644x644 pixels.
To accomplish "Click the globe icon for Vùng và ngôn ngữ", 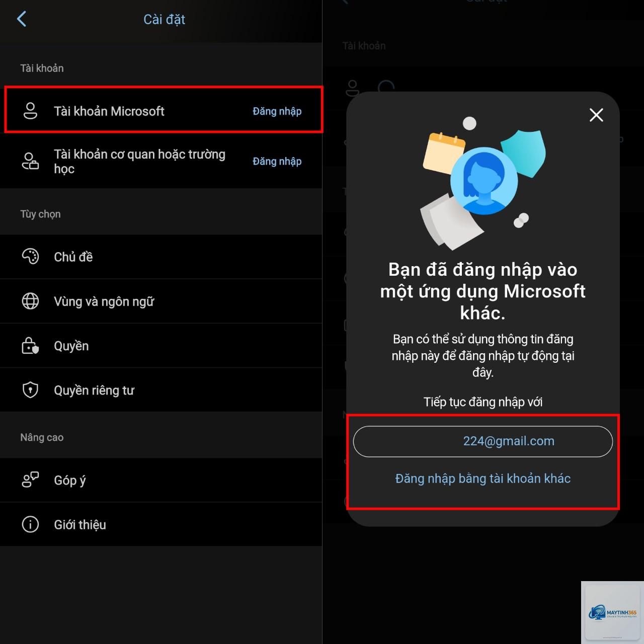I will (x=30, y=301).
